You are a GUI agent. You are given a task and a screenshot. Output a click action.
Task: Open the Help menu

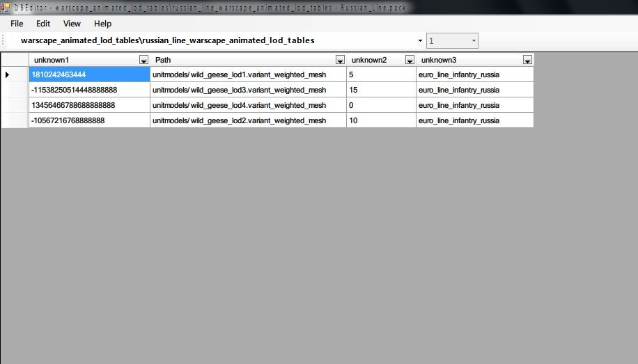point(102,24)
